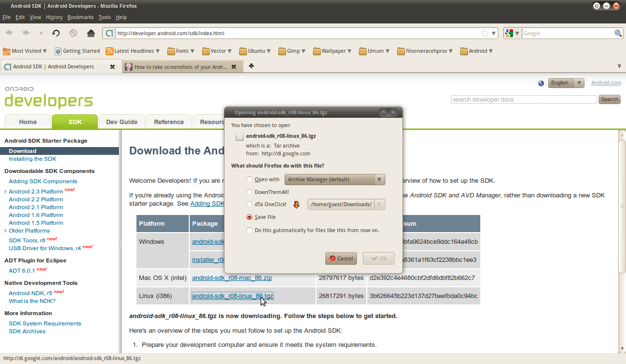Open the recent pages history dropdown
The height and width of the screenshot is (364, 626).
[41, 33]
